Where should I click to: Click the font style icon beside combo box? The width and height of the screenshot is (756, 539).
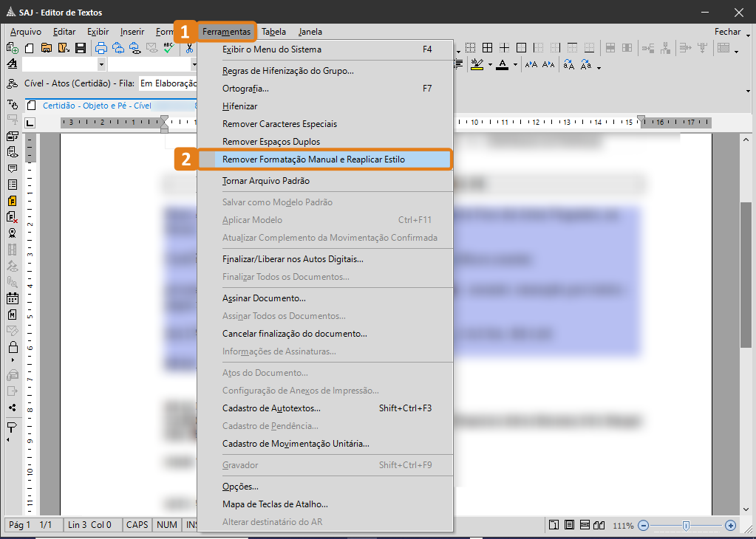click(x=12, y=63)
